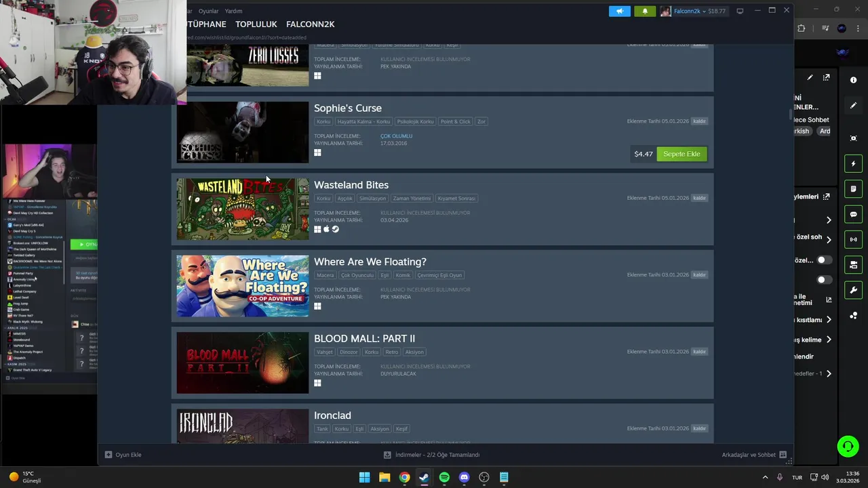Pop out the stream info panel
868x488 pixels.
point(826,78)
